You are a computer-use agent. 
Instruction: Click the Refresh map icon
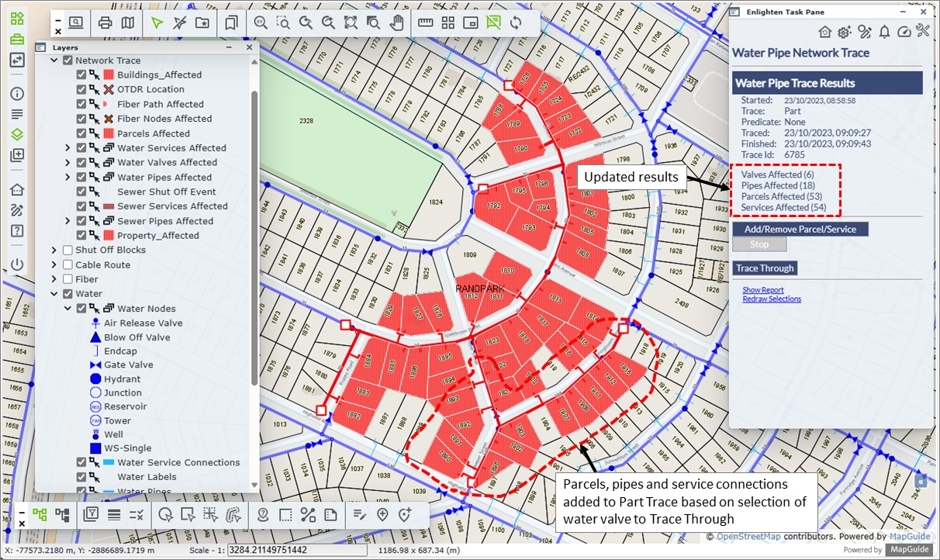pyautogui.click(x=516, y=22)
